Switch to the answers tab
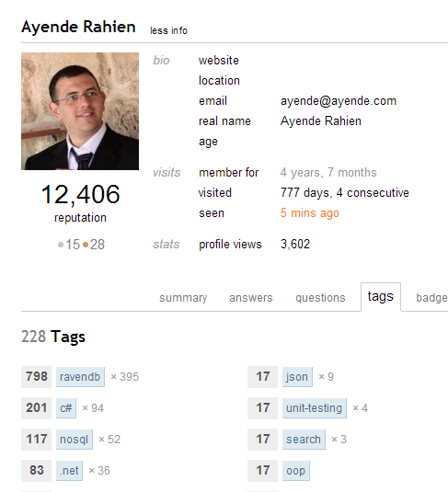Viewport: 448px width, 492px height. click(x=251, y=297)
